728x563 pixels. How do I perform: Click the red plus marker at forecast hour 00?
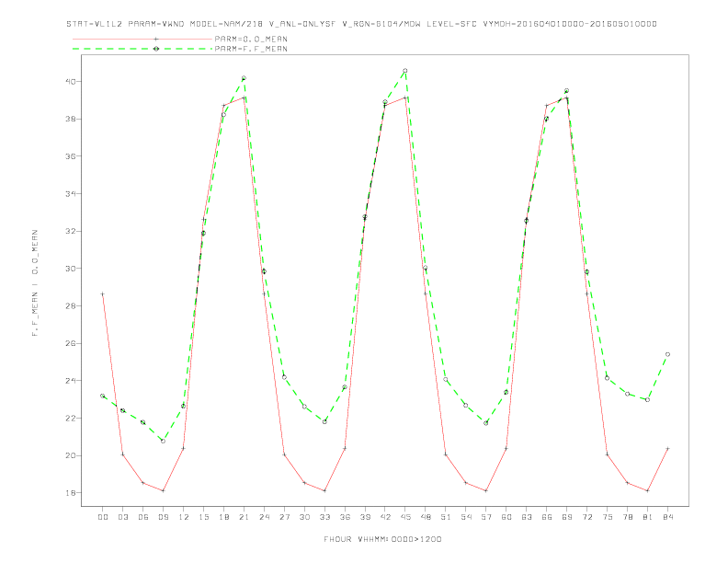(x=103, y=294)
